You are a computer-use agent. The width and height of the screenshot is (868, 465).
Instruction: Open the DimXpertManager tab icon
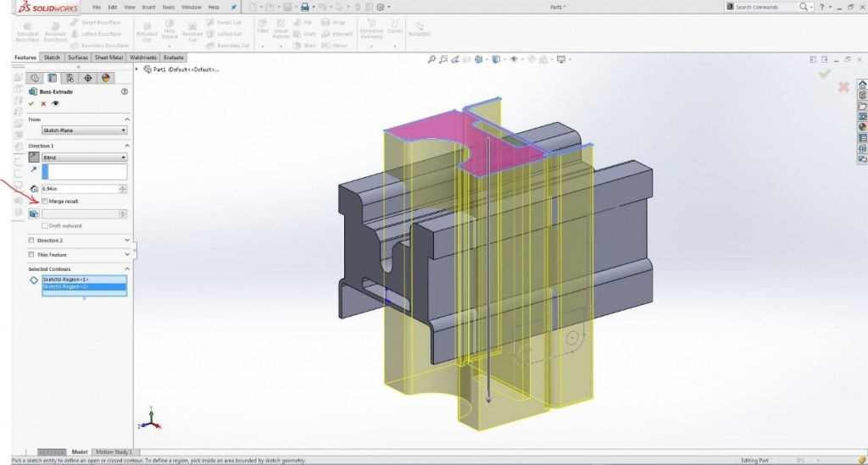87,77
